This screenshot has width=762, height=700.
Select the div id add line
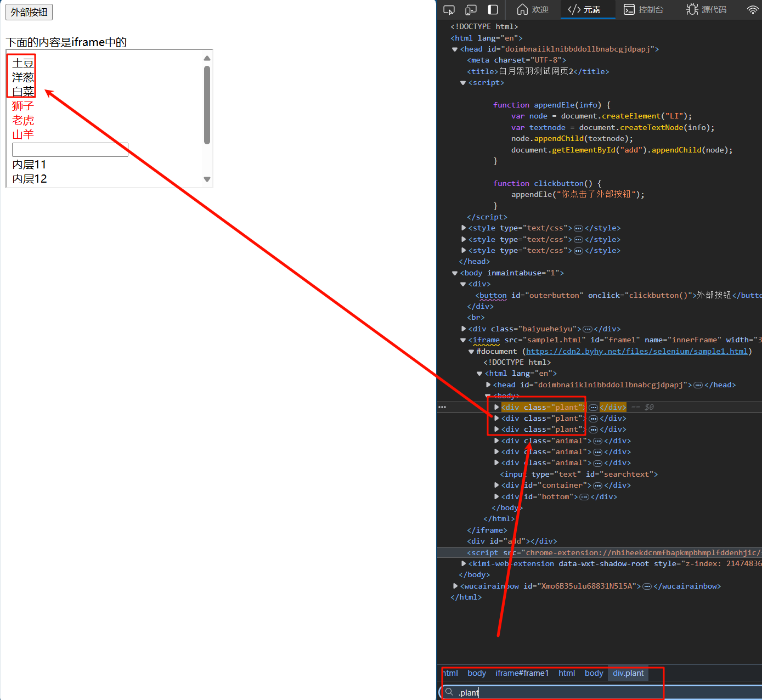click(x=512, y=541)
